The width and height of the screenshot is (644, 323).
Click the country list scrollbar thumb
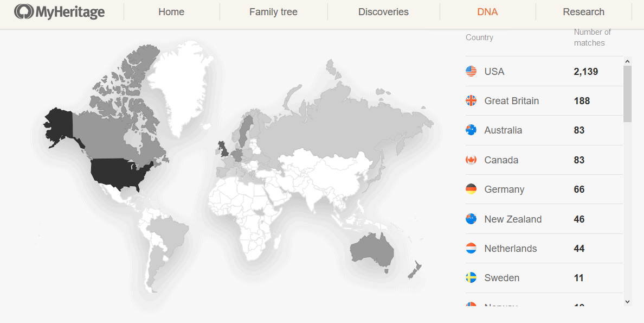click(x=627, y=94)
